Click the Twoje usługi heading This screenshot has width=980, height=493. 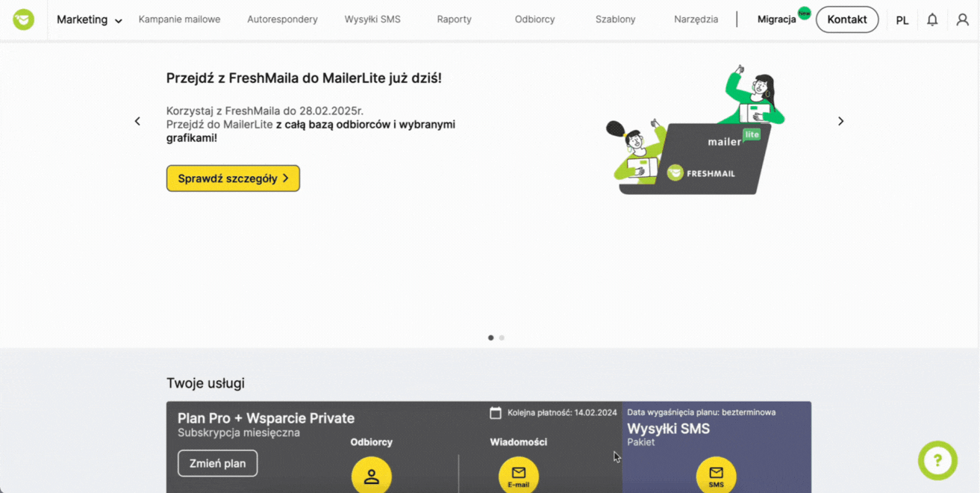(x=205, y=383)
